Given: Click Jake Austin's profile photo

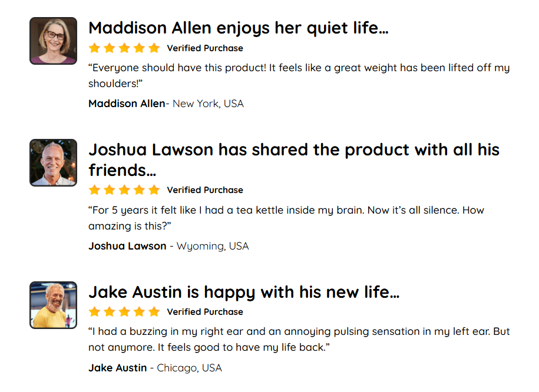Looking at the screenshot, I should 53,305.
